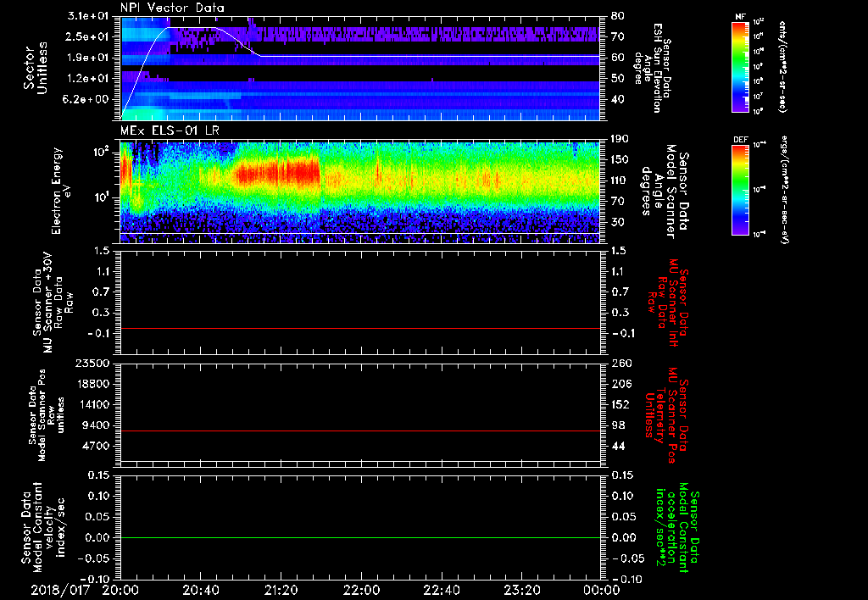Click the "Electron Energy eV" axis title
868x600 pixels.
[63, 191]
